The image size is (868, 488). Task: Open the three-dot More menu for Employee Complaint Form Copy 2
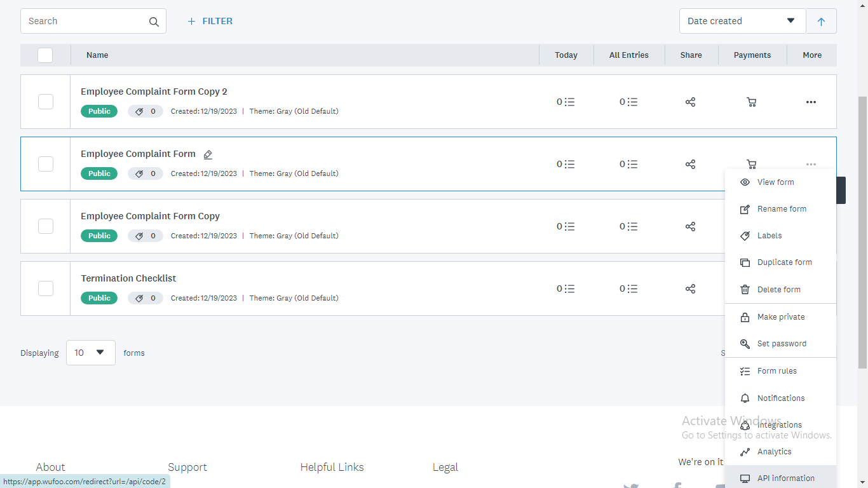811,102
